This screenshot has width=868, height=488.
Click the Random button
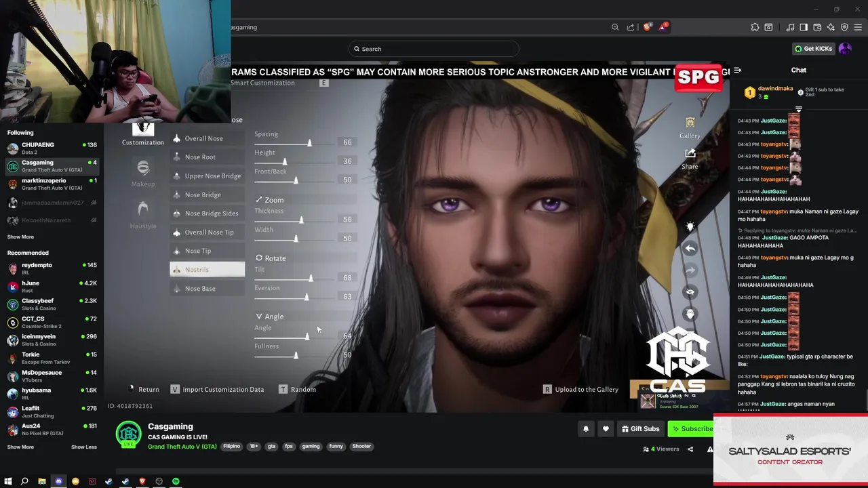pos(297,390)
